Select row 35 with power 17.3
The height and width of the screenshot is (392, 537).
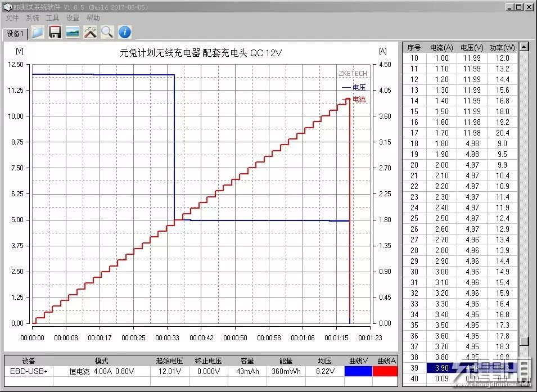coord(461,325)
